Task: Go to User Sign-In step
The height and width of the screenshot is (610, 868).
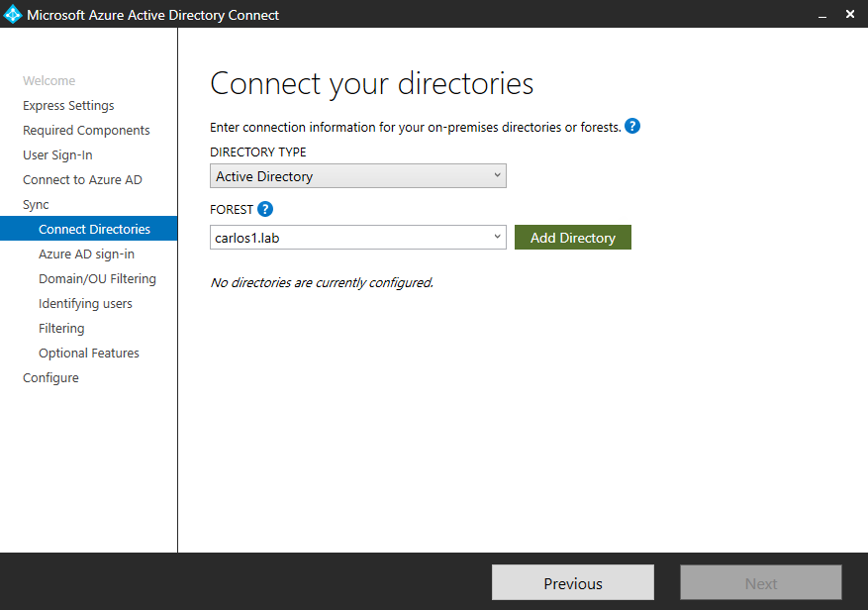Action: point(57,155)
